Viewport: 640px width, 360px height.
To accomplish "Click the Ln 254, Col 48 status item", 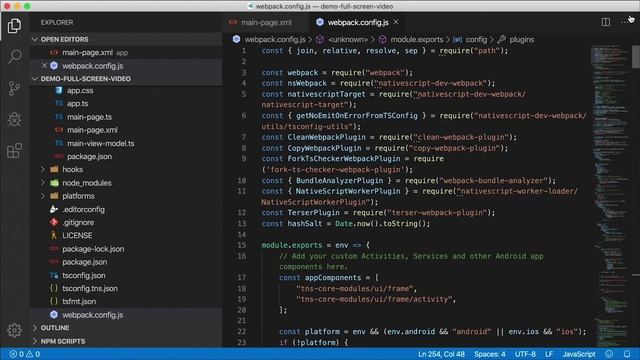I will tap(441, 354).
